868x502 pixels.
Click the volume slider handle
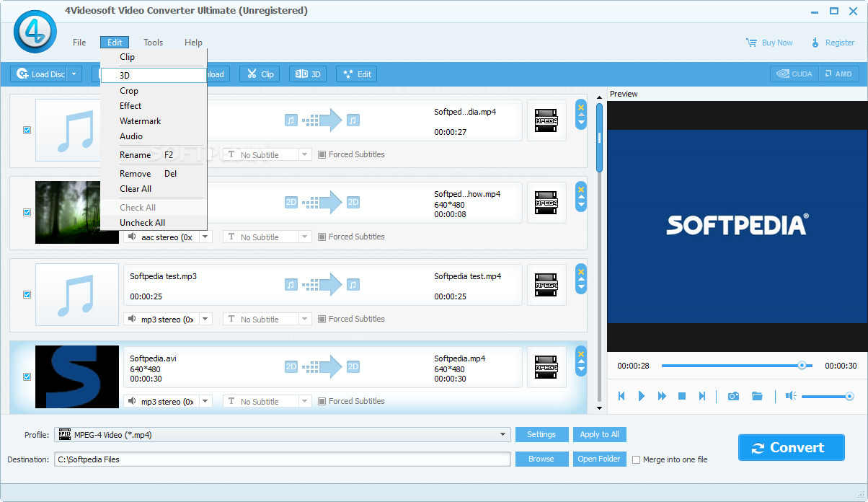click(x=849, y=396)
